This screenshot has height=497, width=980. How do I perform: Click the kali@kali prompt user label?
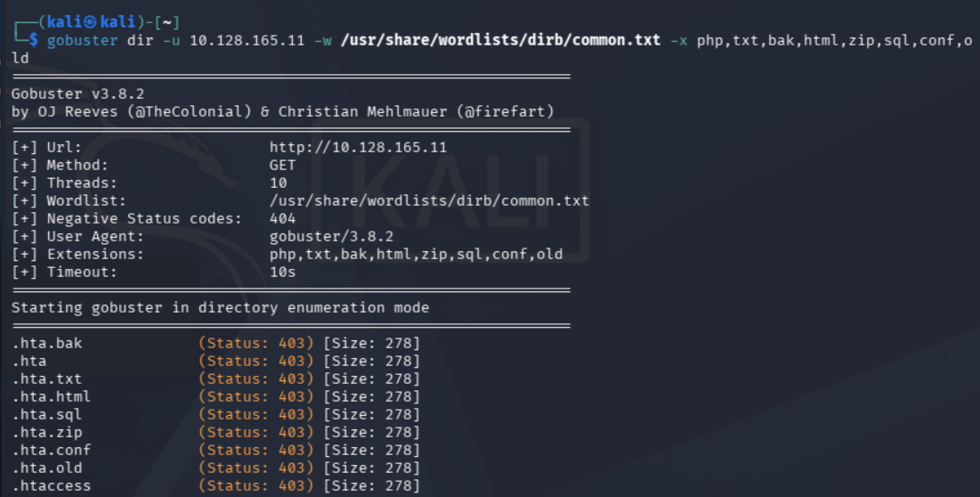point(92,22)
